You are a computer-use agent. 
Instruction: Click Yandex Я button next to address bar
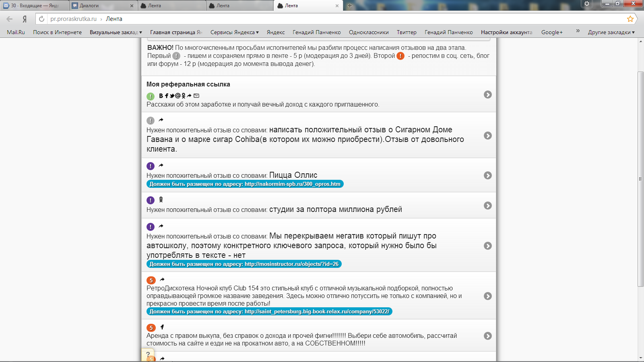click(25, 19)
